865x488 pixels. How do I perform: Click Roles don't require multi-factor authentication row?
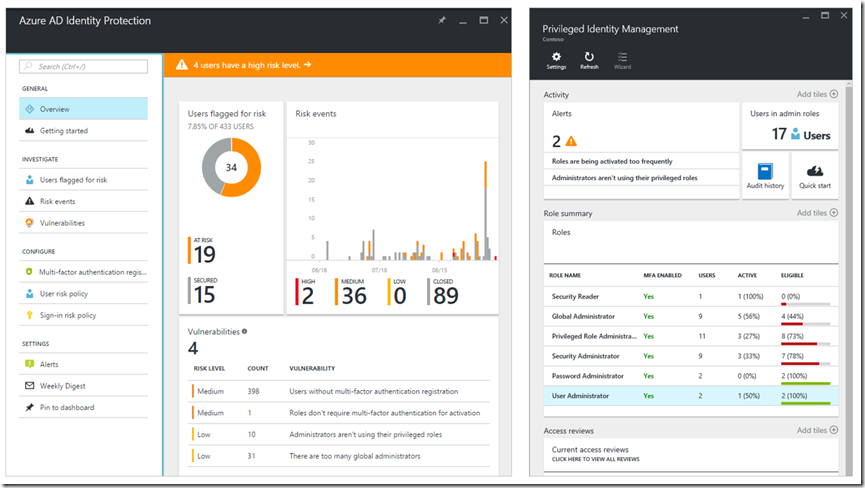click(339, 412)
